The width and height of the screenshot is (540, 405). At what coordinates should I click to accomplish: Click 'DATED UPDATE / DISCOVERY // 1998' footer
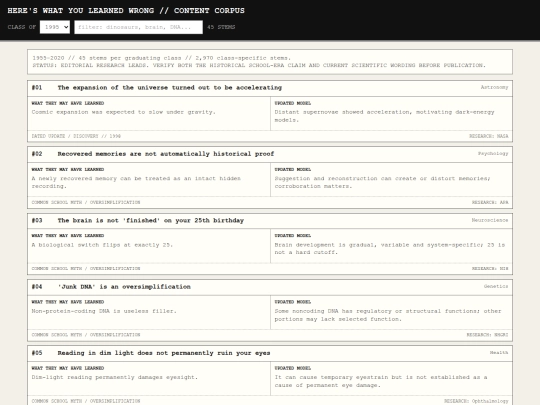[x=76, y=136]
